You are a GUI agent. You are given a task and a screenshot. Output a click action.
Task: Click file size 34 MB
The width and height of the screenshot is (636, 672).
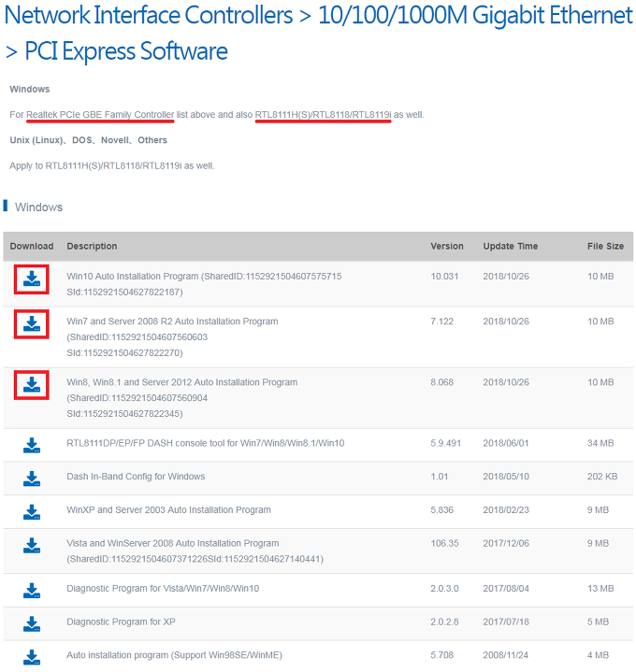click(x=600, y=443)
